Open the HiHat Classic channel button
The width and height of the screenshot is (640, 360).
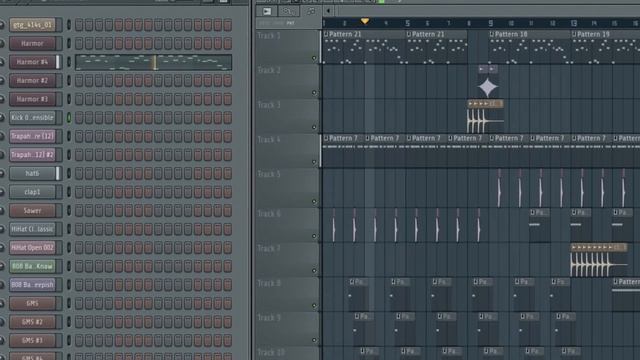click(32, 229)
